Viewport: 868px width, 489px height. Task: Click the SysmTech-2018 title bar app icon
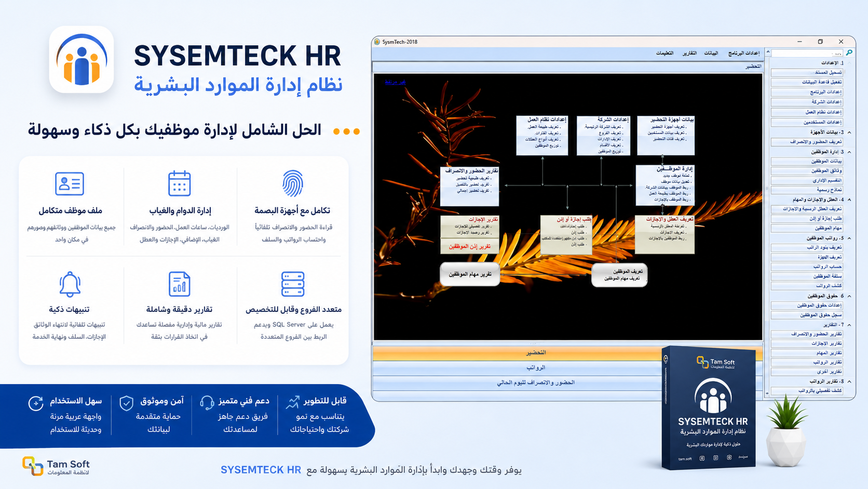tap(377, 42)
